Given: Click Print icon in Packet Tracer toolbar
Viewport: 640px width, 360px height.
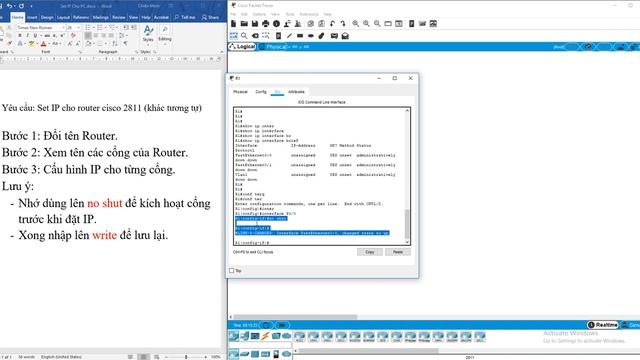Looking at the screenshot, I should (x=266, y=24).
